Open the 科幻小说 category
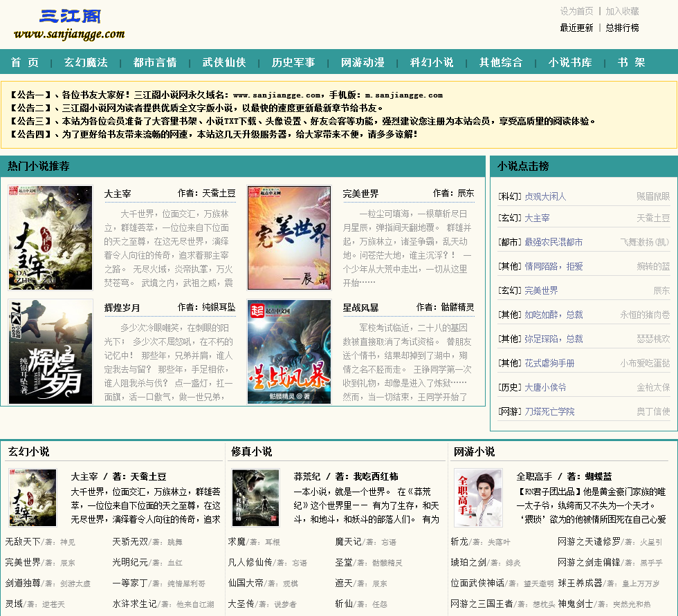The width and height of the screenshot is (678, 616). pos(432,62)
